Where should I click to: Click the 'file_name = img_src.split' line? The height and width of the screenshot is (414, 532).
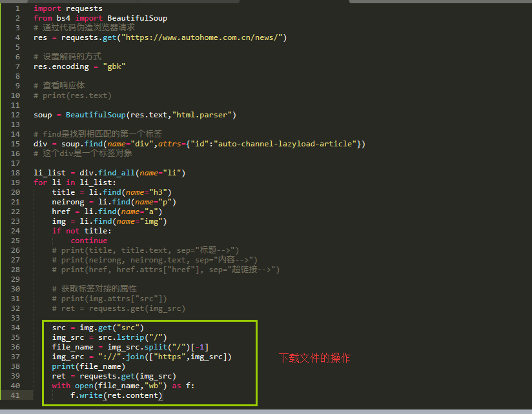click(x=130, y=348)
